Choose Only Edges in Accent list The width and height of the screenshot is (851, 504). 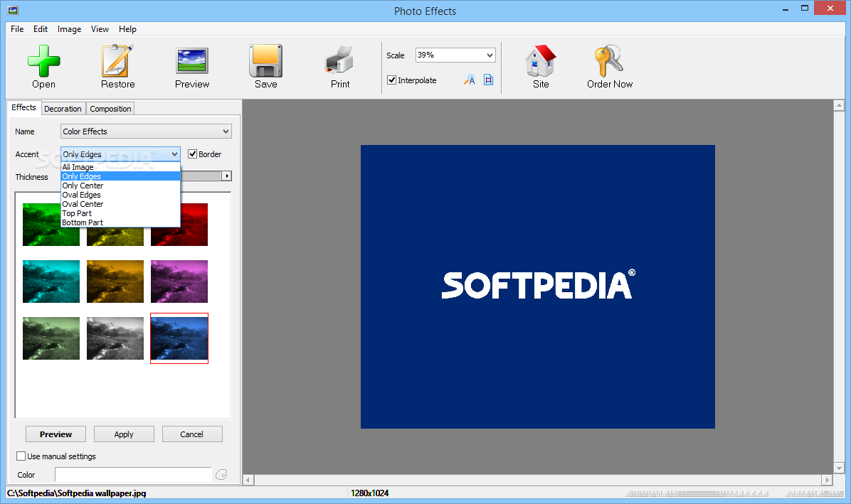click(x=120, y=176)
